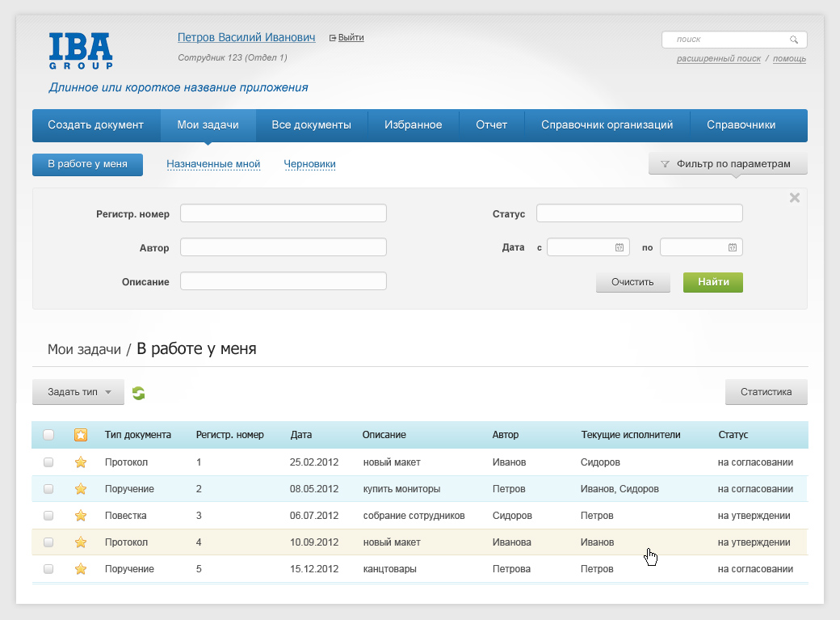
Task: Open the Статус filter field
Action: [x=639, y=213]
